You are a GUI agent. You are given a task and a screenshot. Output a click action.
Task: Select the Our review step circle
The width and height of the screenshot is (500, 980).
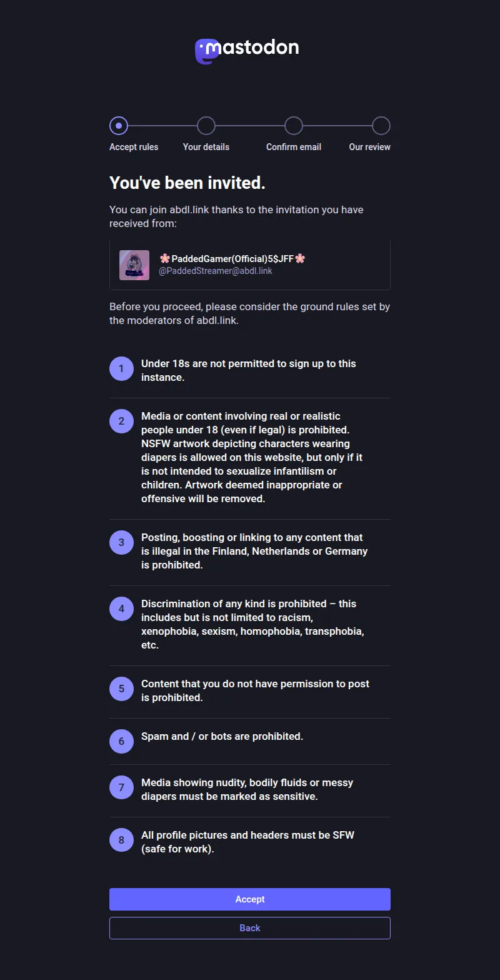381,126
